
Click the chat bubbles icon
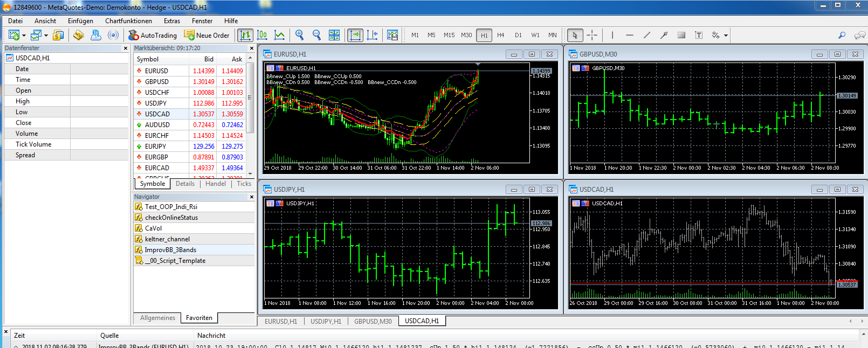click(x=860, y=35)
